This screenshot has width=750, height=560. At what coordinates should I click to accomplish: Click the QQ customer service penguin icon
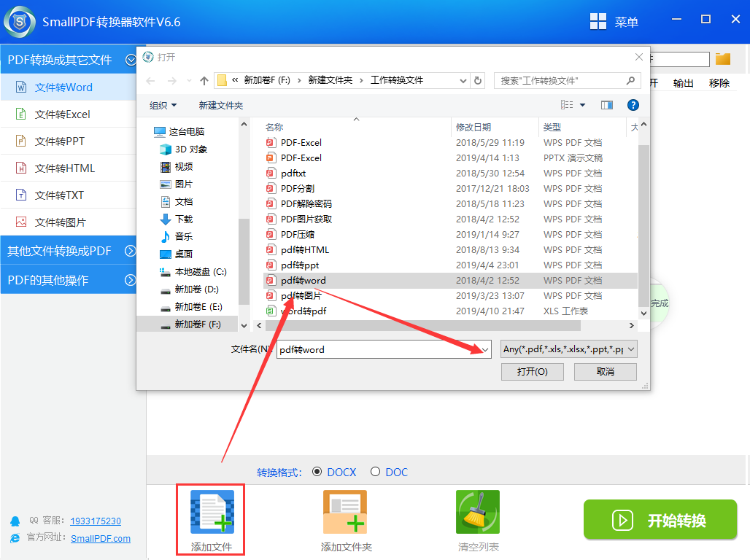click(x=15, y=521)
